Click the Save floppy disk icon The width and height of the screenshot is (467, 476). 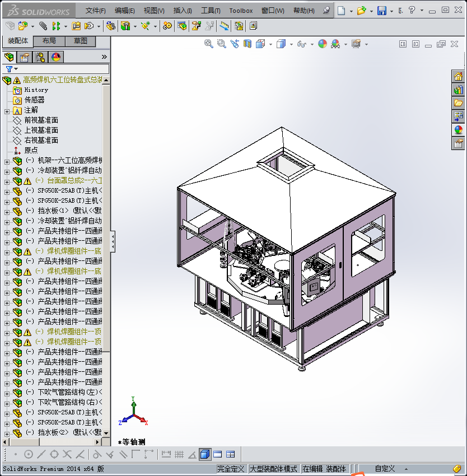[382, 11]
